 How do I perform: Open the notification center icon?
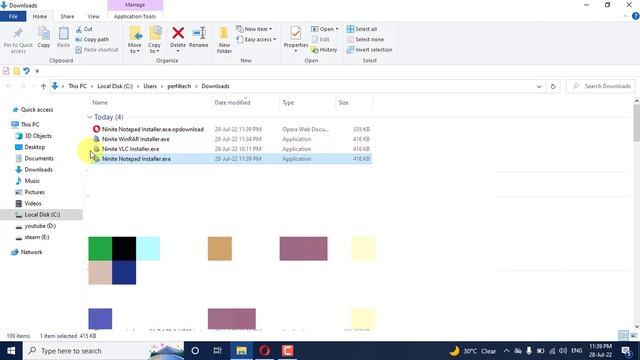(627, 351)
